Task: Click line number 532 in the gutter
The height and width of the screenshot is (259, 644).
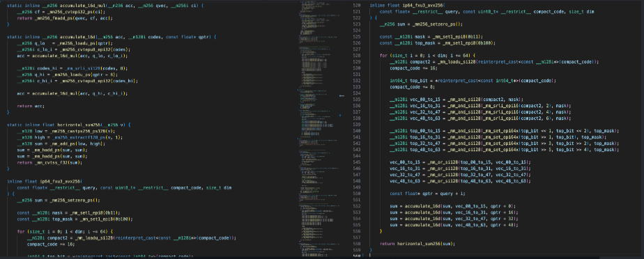Action: point(357,81)
